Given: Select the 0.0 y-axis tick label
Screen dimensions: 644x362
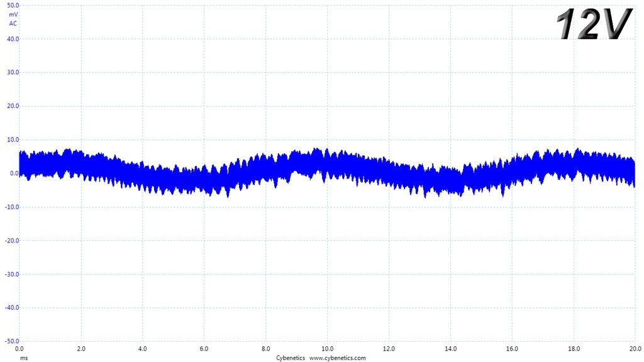Looking at the screenshot, I should pos(14,173).
